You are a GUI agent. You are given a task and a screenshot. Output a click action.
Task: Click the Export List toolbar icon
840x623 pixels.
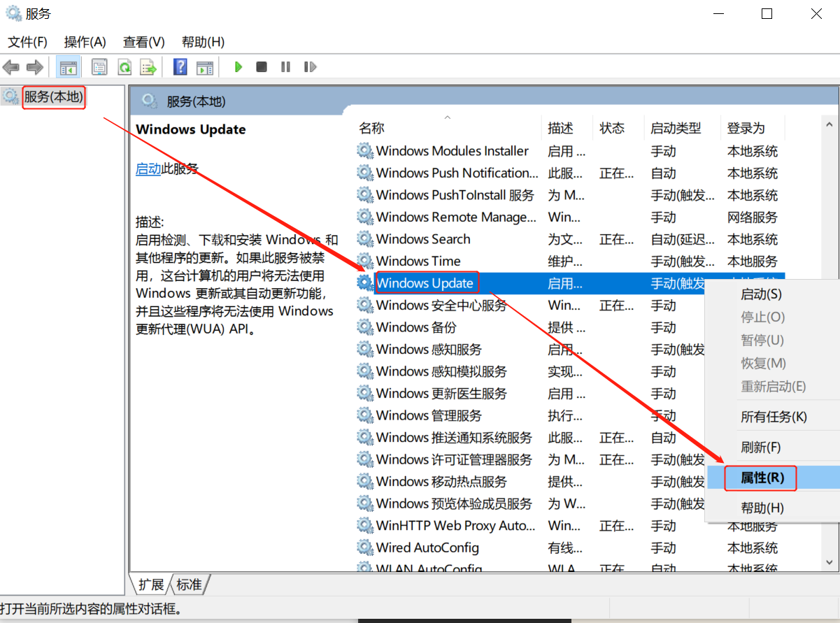(148, 67)
